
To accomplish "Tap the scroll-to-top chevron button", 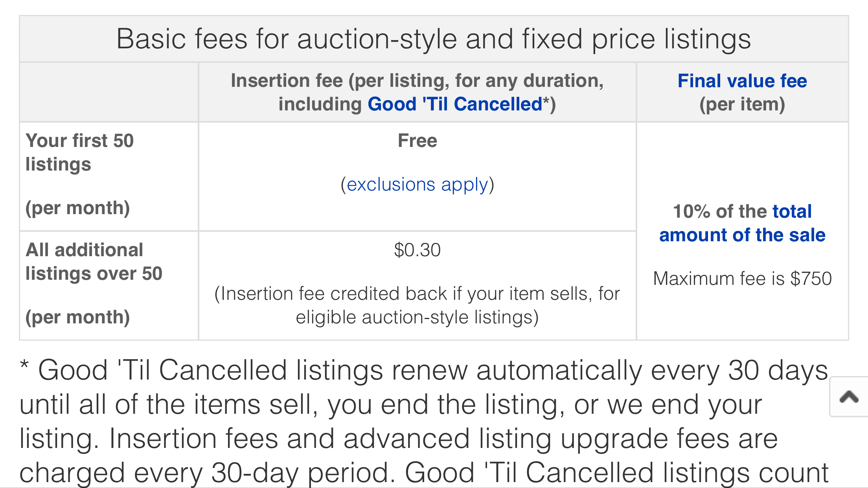I will coord(849,396).
